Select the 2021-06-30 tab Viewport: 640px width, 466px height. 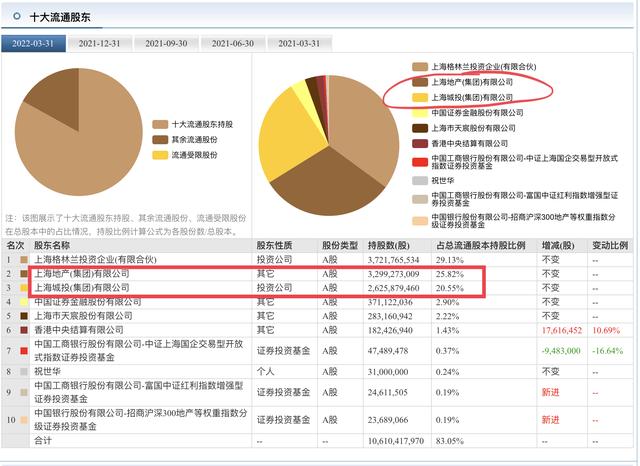click(233, 44)
